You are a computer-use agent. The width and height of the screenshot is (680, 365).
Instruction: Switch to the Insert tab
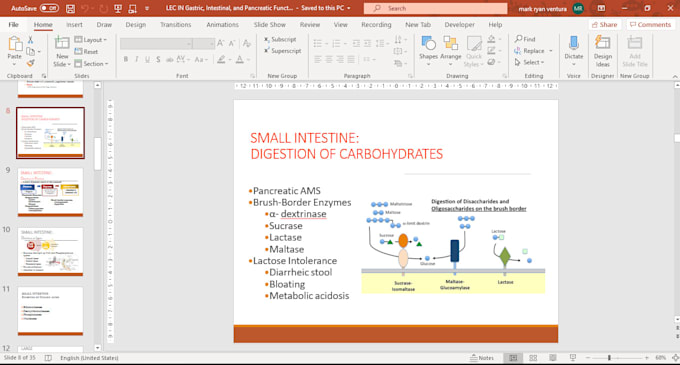tap(74, 25)
